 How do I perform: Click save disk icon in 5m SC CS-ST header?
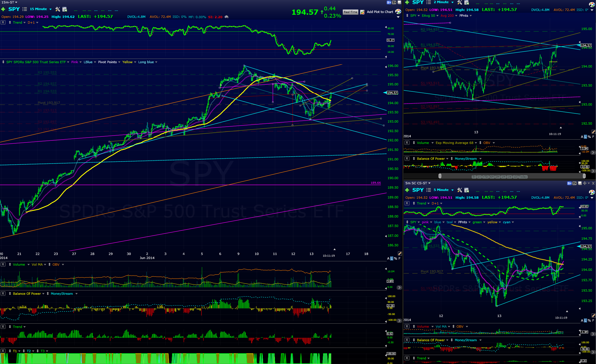pyautogui.click(x=580, y=183)
